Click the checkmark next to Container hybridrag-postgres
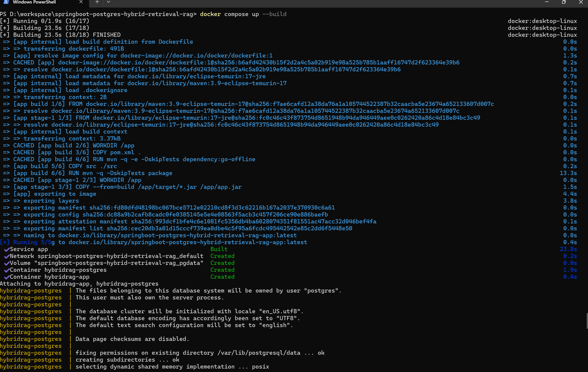Screen dimensions: 588x372 tap(7, 270)
